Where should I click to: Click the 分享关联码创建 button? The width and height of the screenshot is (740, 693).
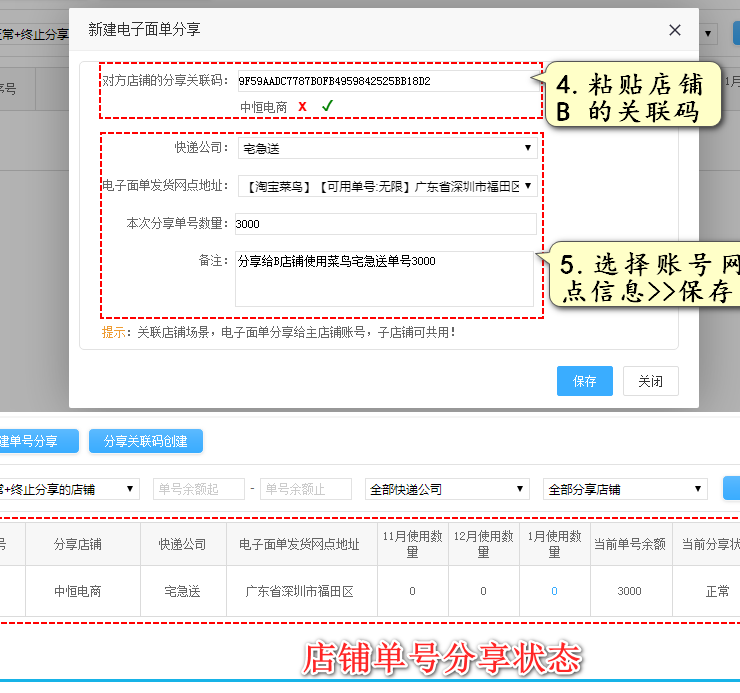(145, 441)
